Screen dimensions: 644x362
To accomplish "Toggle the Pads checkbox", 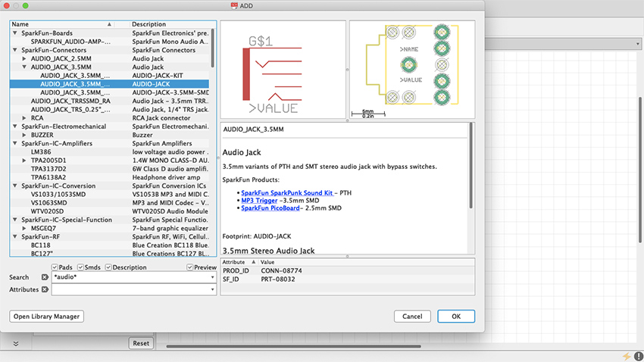I will (x=55, y=267).
